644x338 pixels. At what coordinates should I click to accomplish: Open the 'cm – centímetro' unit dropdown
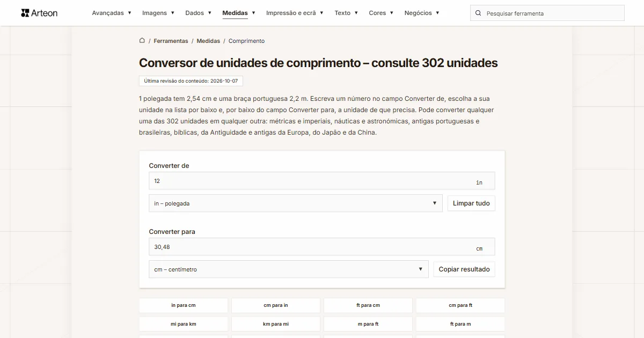289,269
